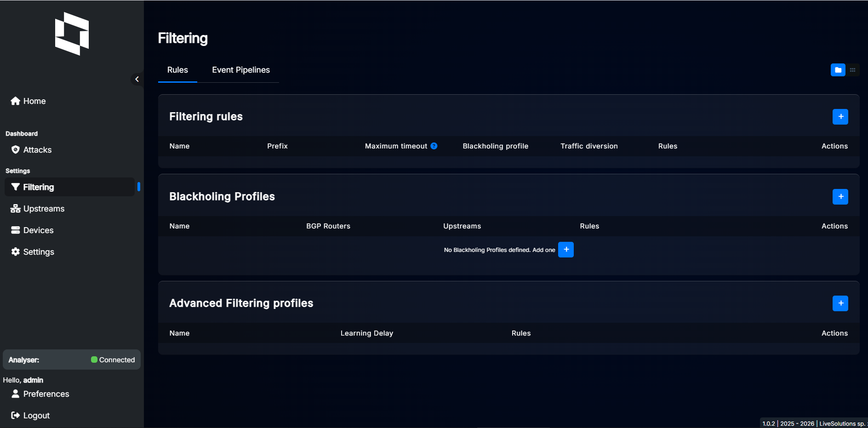The image size is (868, 428).
Task: Add a new Blackholing Profile
Action: (840, 197)
